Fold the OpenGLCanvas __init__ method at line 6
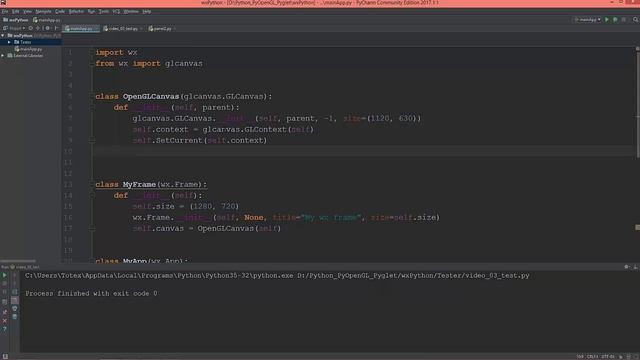The image size is (640, 360). pyautogui.click(x=92, y=107)
